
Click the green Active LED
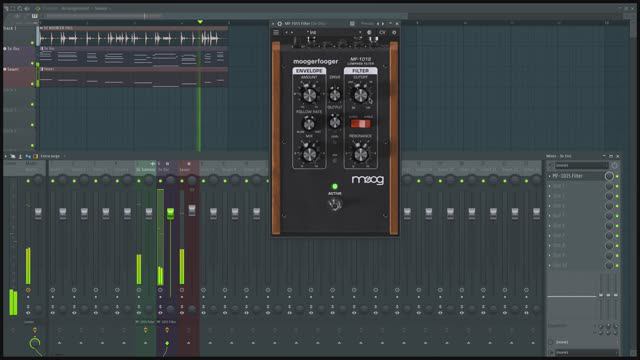coord(335,186)
